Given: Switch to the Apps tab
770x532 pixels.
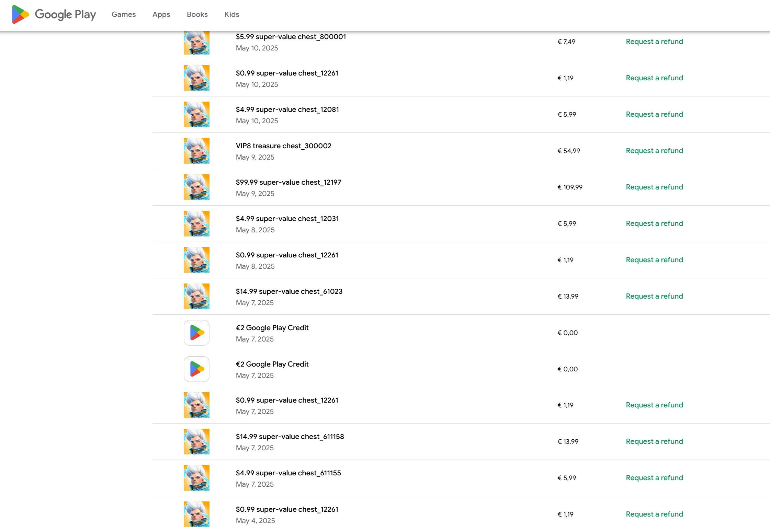Looking at the screenshot, I should [161, 14].
